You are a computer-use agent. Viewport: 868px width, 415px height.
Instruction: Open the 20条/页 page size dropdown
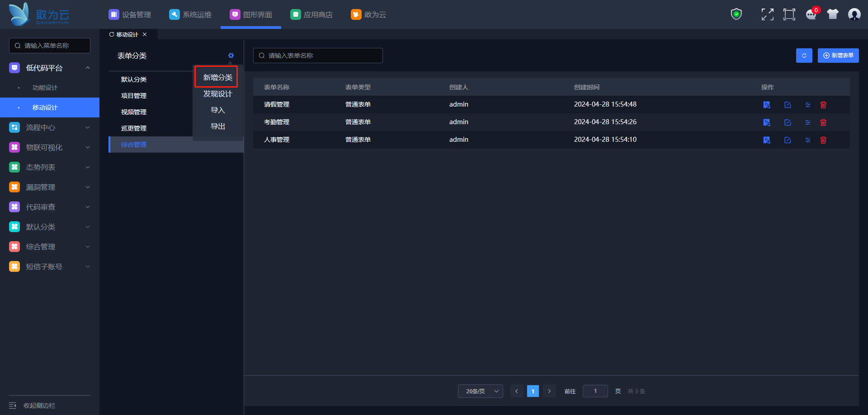coord(480,391)
